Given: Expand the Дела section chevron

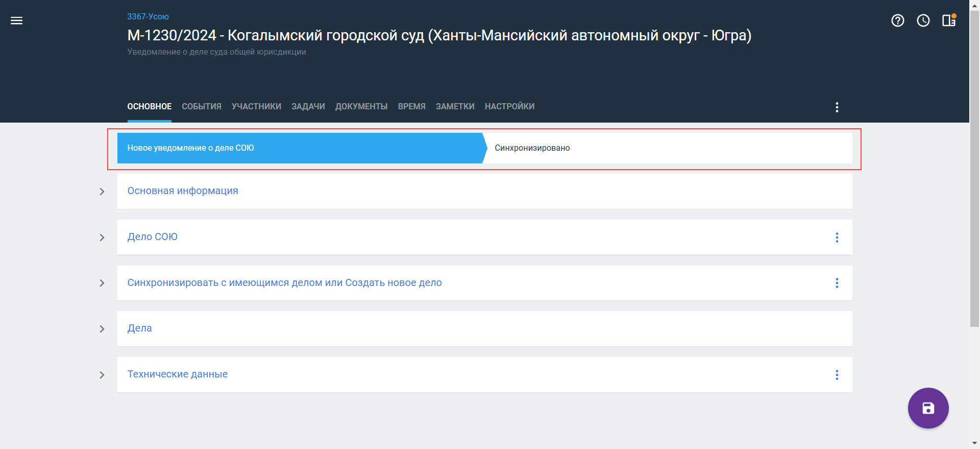Looking at the screenshot, I should pyautogui.click(x=102, y=329).
